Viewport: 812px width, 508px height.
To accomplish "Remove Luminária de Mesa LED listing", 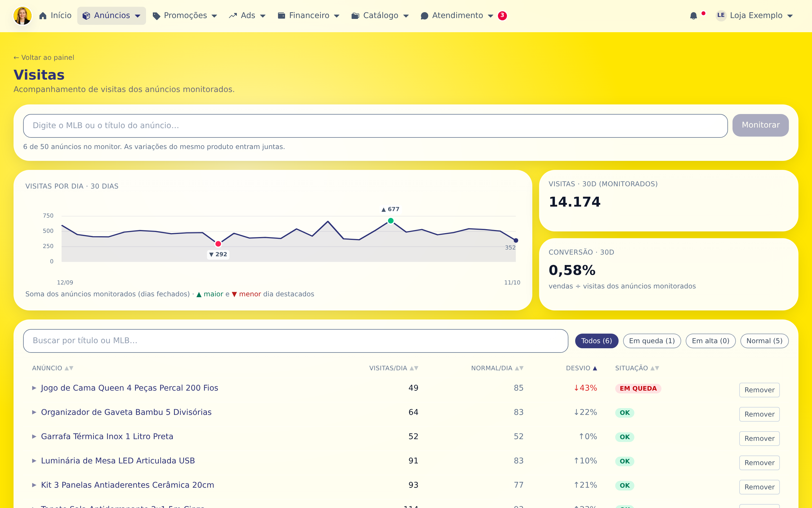I will (x=759, y=463).
